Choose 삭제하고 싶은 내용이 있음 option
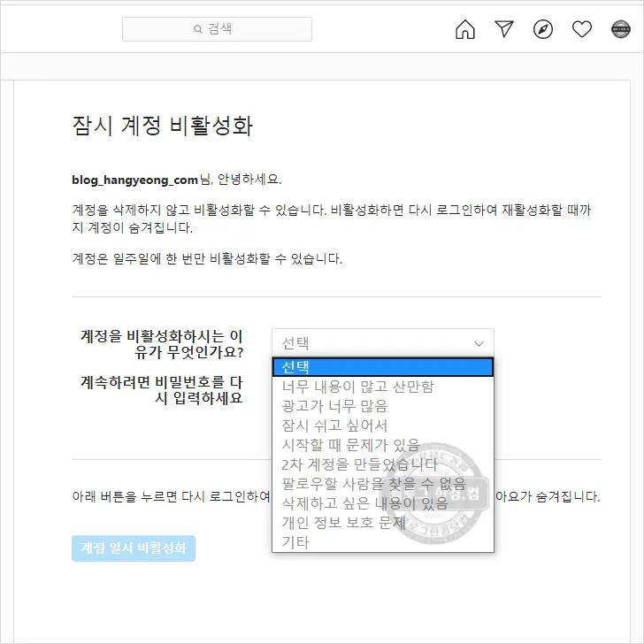The width and height of the screenshot is (644, 644). click(382, 503)
